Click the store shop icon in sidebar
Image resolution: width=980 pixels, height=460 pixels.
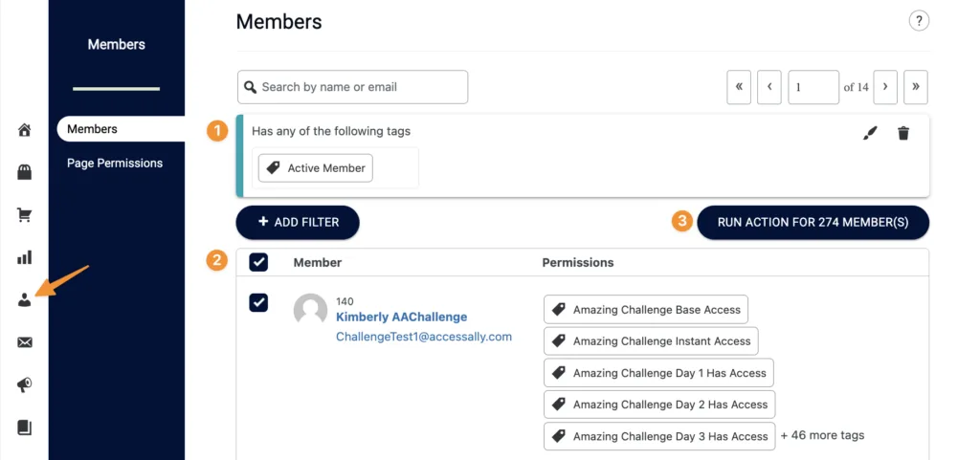[25, 172]
